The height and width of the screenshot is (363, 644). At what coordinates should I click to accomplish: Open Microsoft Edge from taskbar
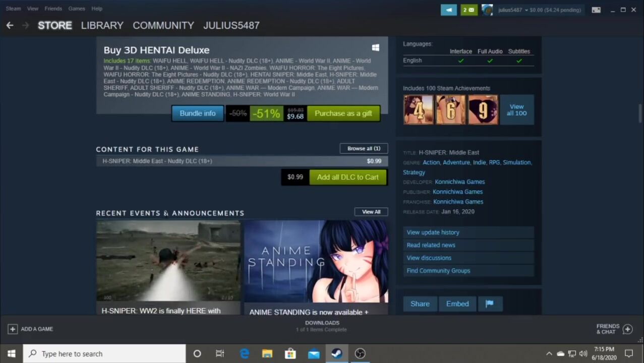pos(245,353)
